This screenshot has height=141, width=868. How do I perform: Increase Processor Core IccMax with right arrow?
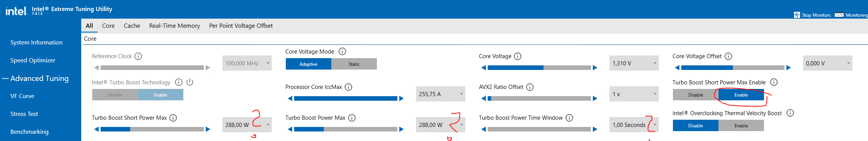(x=402, y=98)
